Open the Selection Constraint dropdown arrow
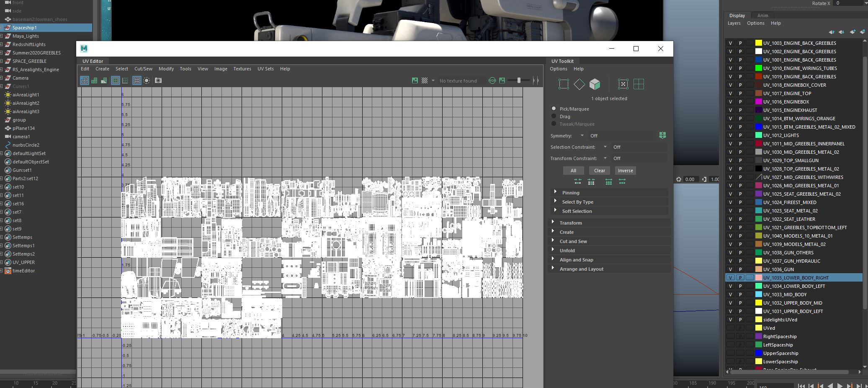868x388 pixels. [605, 147]
